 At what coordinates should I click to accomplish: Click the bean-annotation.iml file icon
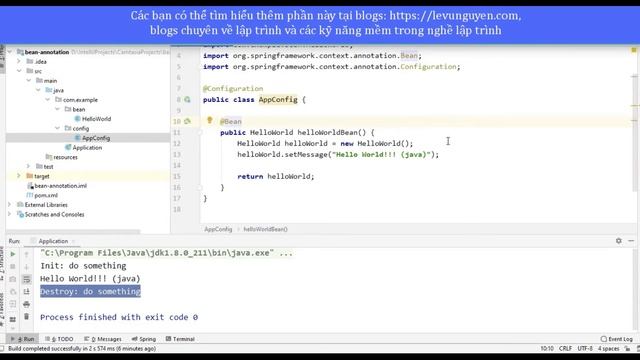[x=30, y=186]
